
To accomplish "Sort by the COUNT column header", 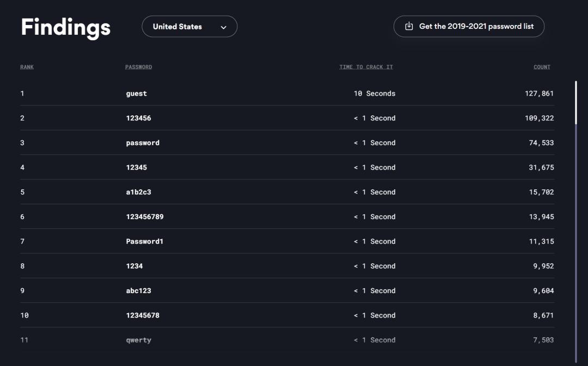I will (542, 67).
